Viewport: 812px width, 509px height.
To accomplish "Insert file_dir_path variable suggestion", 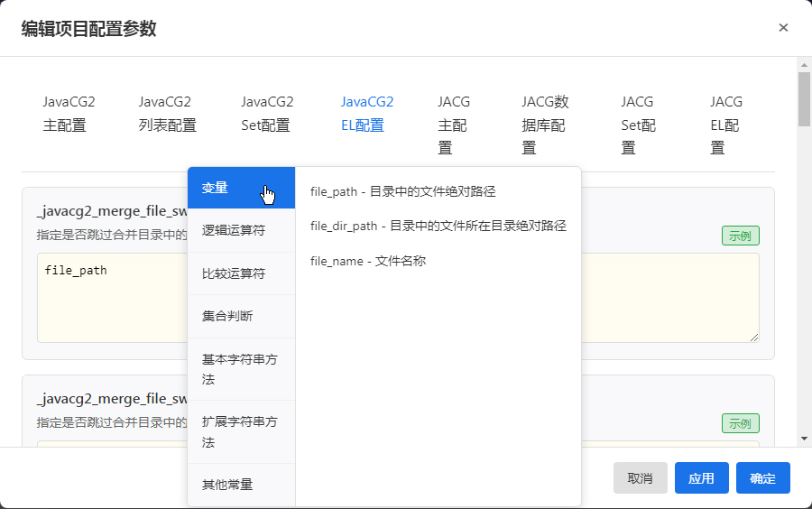I will [438, 226].
